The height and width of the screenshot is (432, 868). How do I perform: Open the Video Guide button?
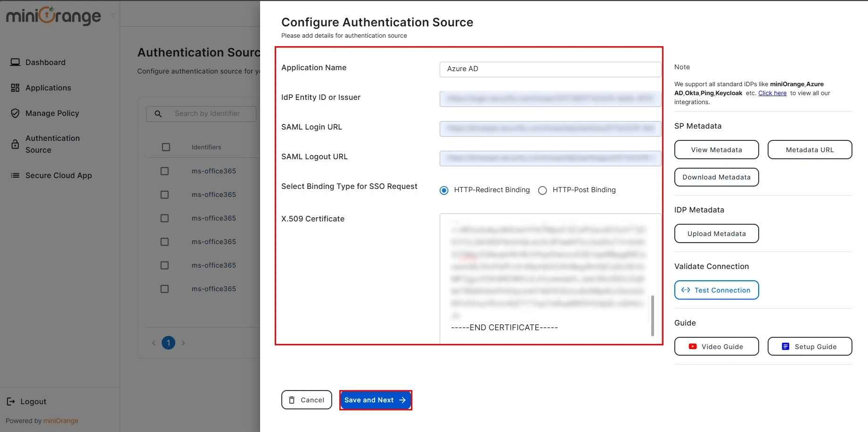(x=716, y=346)
